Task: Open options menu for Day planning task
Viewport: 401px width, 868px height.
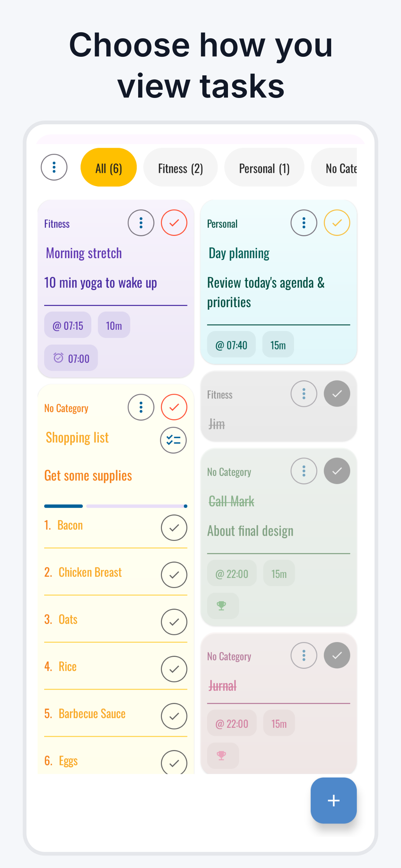Action: [x=304, y=223]
